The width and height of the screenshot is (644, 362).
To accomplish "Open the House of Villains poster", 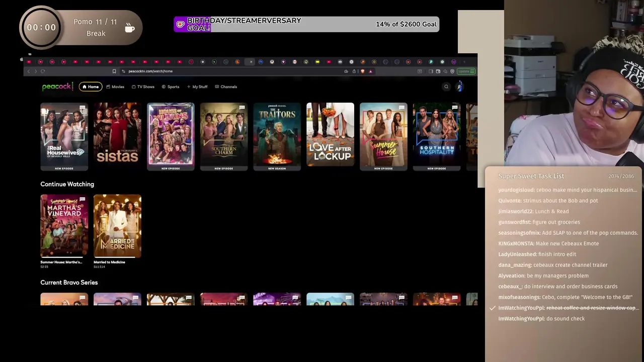I will 171,136.
